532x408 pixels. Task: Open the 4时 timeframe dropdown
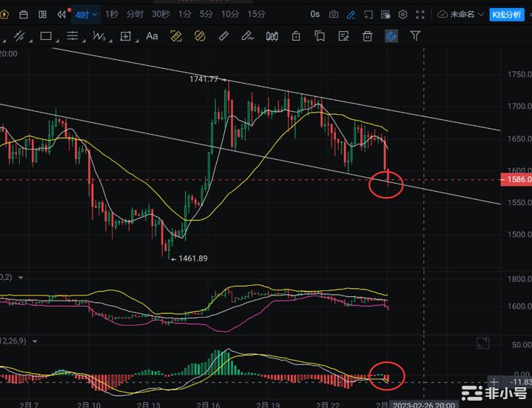coord(86,15)
